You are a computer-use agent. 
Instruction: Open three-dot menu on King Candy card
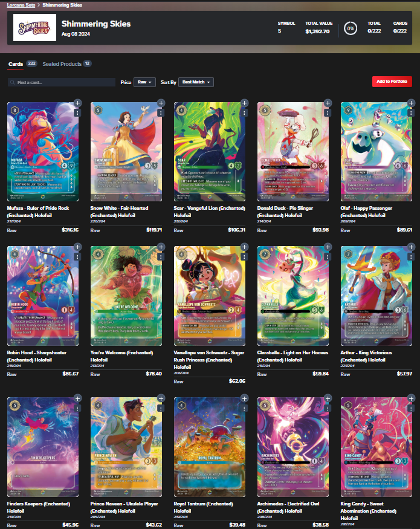point(410,409)
